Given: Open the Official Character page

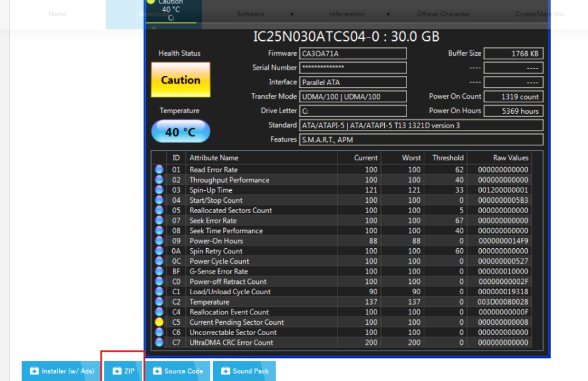Looking at the screenshot, I should click(x=443, y=14).
